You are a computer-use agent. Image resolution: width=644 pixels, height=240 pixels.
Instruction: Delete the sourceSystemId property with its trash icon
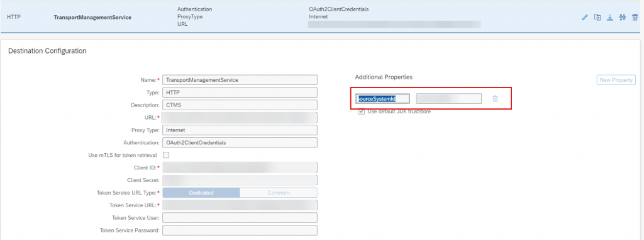tap(496, 99)
